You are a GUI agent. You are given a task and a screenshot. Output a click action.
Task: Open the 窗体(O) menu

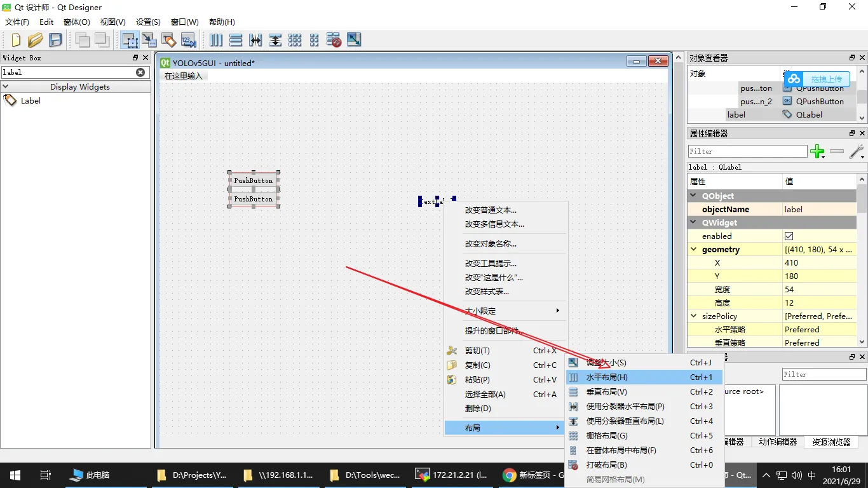point(77,22)
